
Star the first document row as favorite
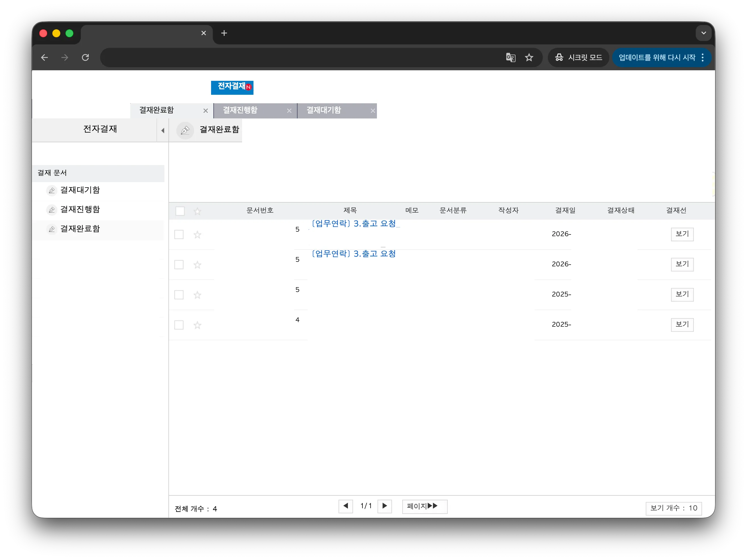197,235
